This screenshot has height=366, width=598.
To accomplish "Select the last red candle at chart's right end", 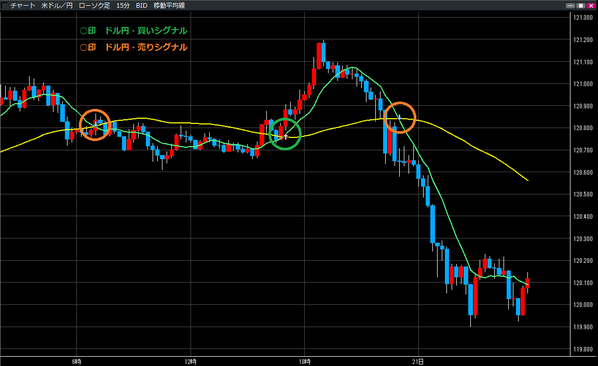I will (x=527, y=283).
